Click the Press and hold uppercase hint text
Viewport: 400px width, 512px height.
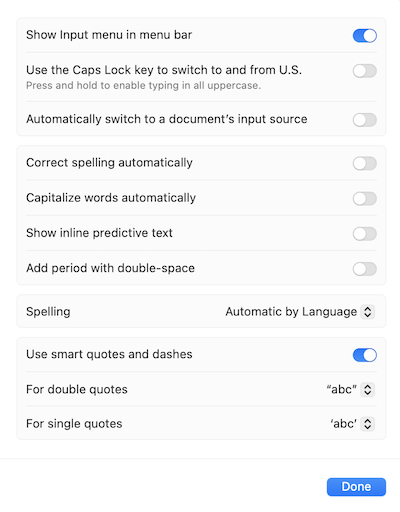point(143,86)
